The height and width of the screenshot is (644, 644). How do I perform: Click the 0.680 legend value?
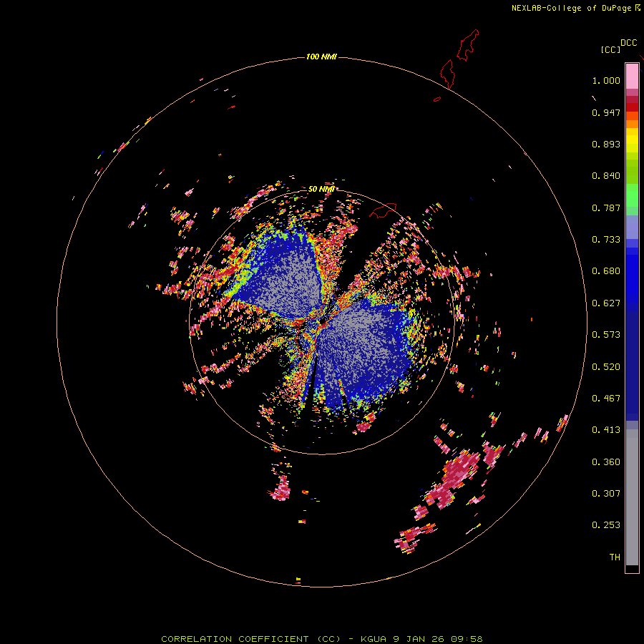(606, 271)
